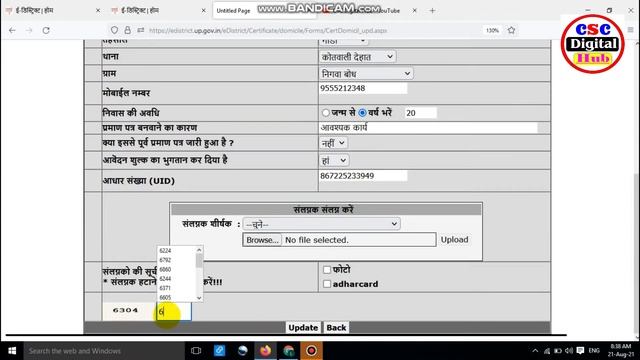Select the 'जन्म से' radio button
The height and width of the screenshot is (360, 640).
[326, 113]
